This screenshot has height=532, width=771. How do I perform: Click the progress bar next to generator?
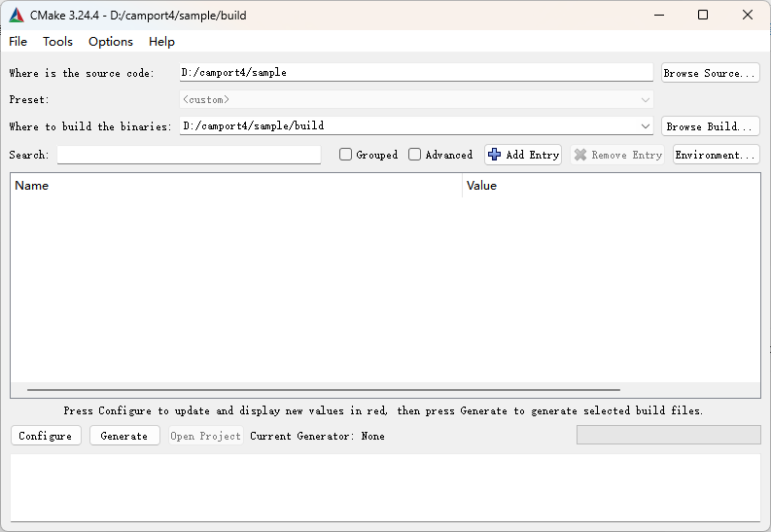[x=668, y=435]
